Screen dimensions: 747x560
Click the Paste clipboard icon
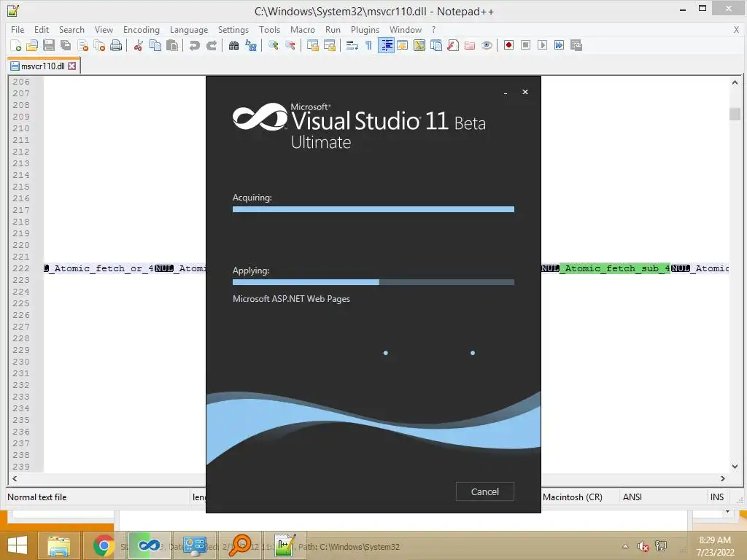tap(172, 45)
